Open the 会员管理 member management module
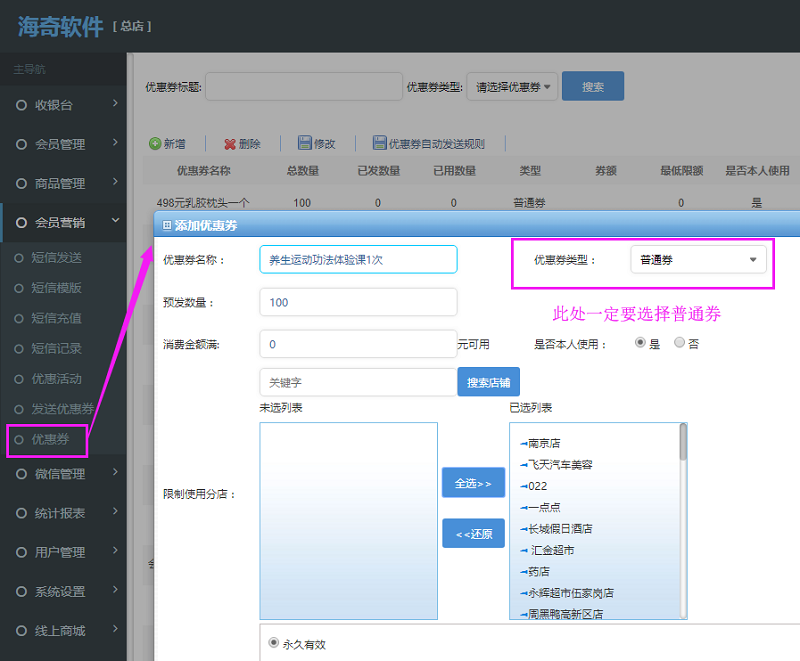 pos(60,143)
